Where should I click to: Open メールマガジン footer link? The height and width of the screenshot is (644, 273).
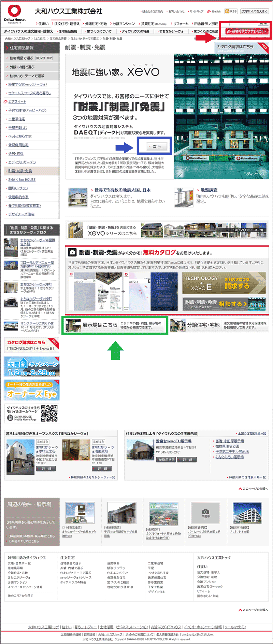pyautogui.click(x=235, y=627)
